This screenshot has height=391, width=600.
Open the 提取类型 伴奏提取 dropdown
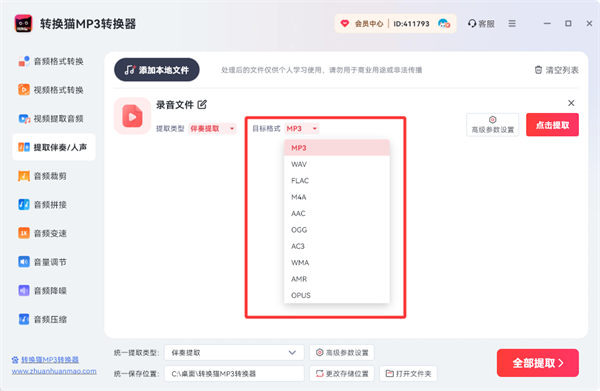coord(212,129)
